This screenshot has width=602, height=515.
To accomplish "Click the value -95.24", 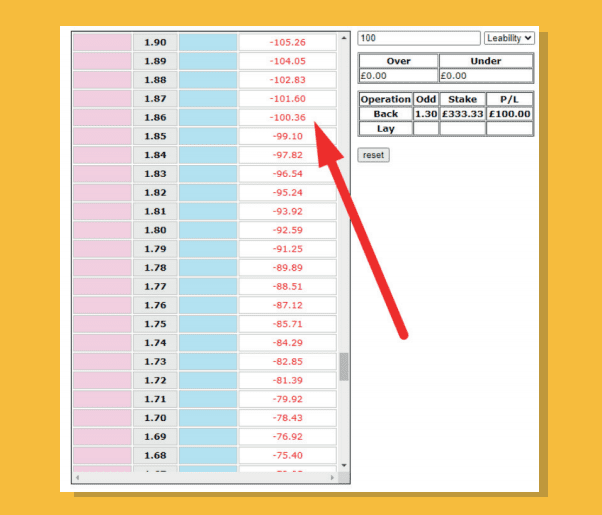I will click(x=288, y=192).
